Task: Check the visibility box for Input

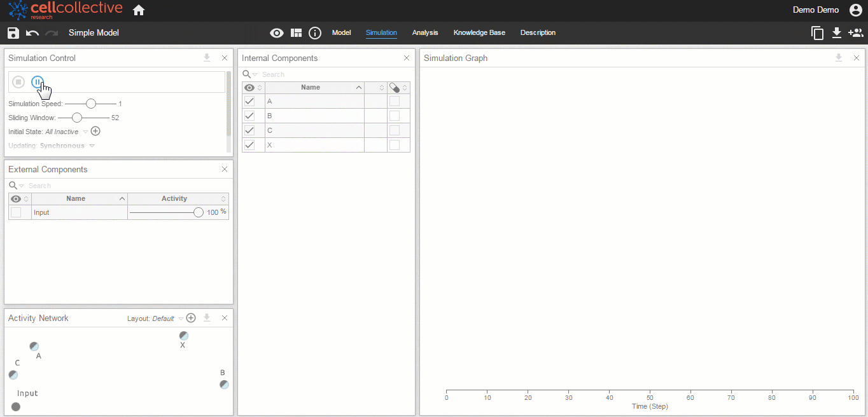Action: pyautogui.click(x=16, y=212)
